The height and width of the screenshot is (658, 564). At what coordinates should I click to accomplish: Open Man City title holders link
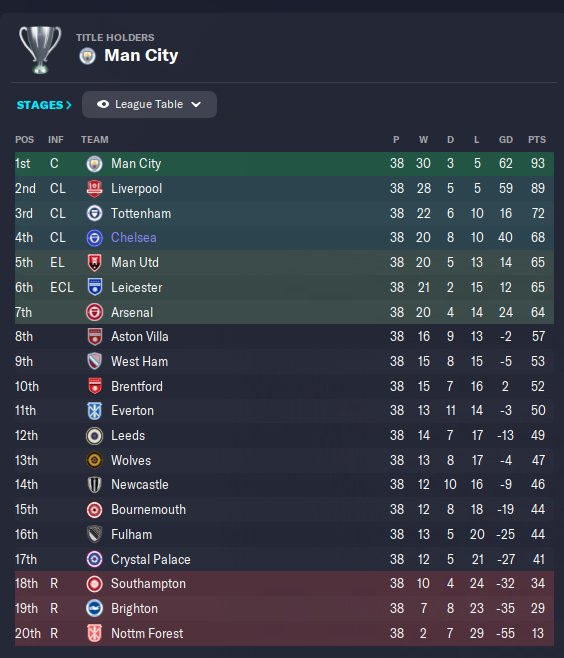coord(141,55)
